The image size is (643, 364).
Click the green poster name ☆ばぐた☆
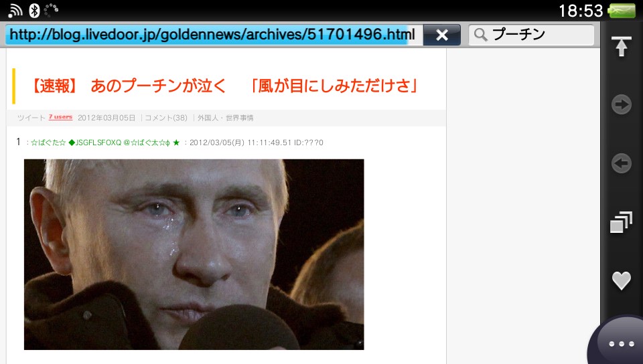click(48, 143)
